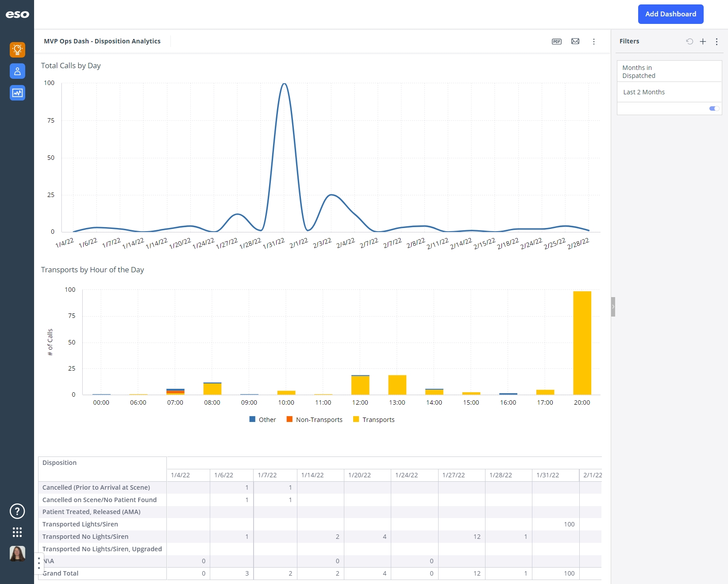Select the orange insights lightbulb icon
The image size is (728, 584).
17,50
